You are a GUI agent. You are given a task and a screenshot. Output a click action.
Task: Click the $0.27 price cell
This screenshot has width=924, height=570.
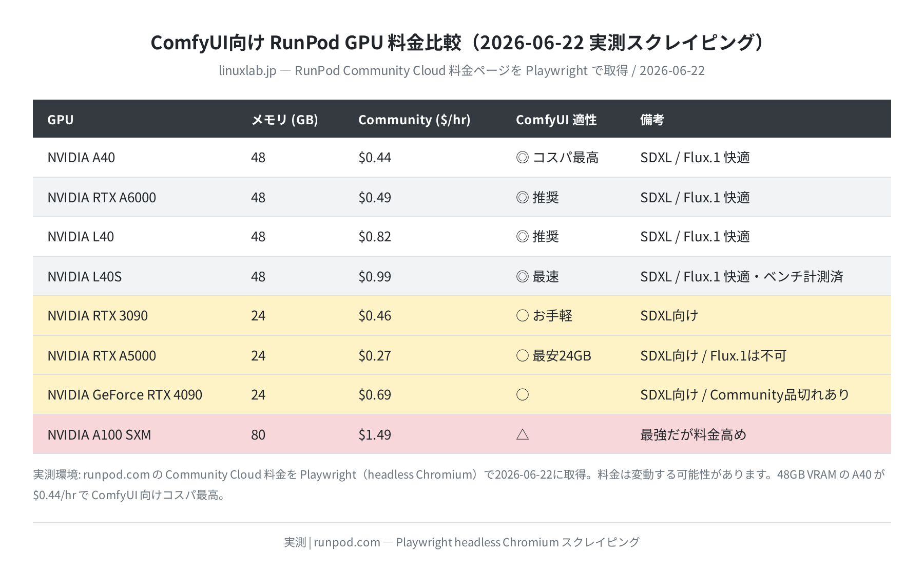click(375, 355)
